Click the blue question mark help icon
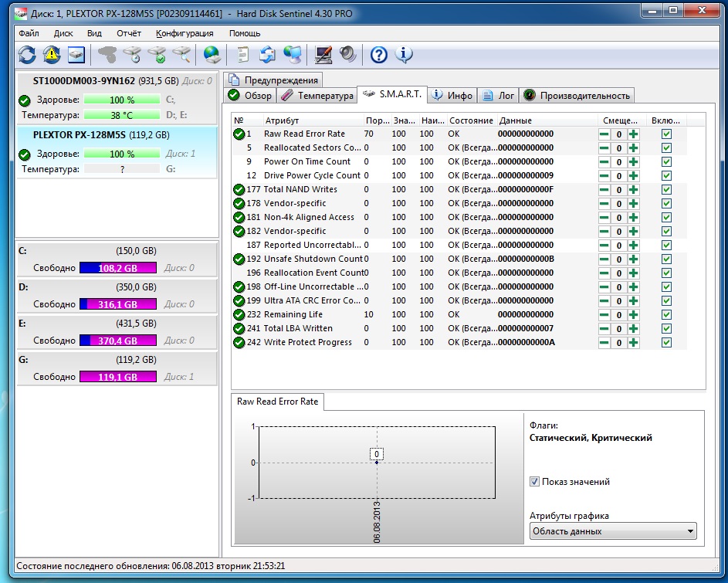 (x=378, y=54)
